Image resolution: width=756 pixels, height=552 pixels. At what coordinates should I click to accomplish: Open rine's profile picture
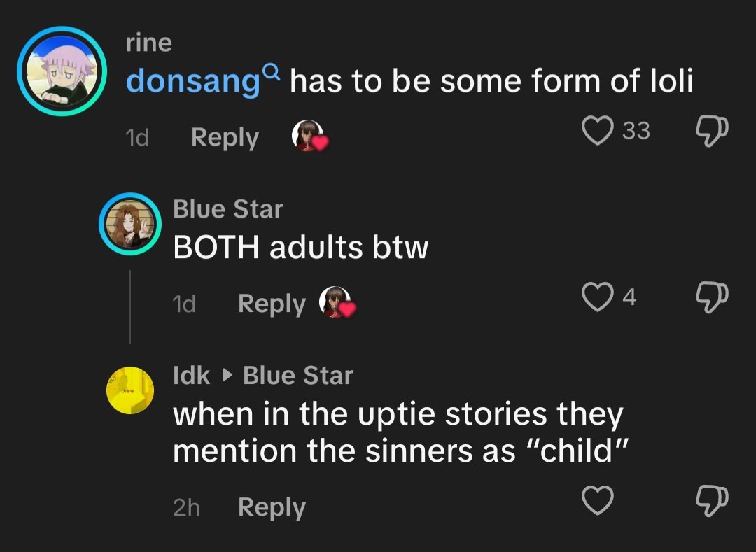[62, 71]
